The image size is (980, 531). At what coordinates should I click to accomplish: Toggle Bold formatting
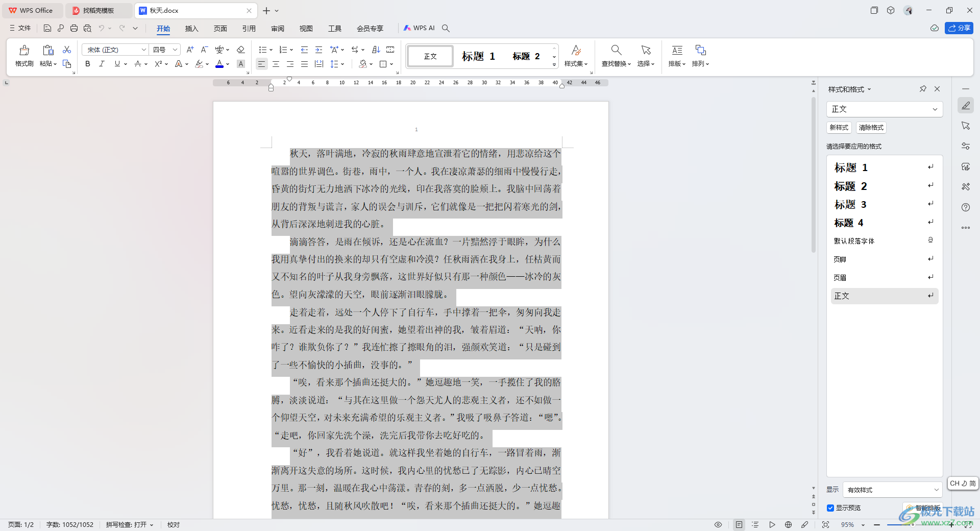88,64
